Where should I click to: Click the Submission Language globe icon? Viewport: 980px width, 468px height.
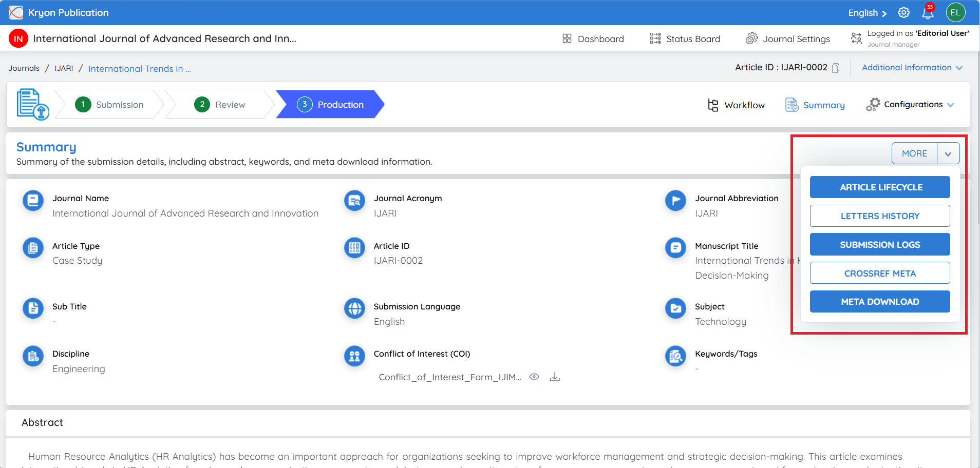(354, 308)
